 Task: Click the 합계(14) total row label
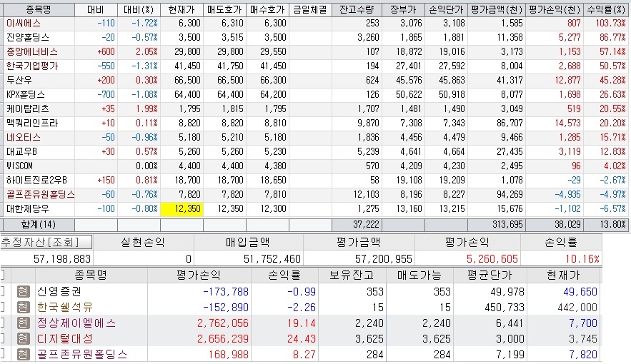(x=39, y=225)
